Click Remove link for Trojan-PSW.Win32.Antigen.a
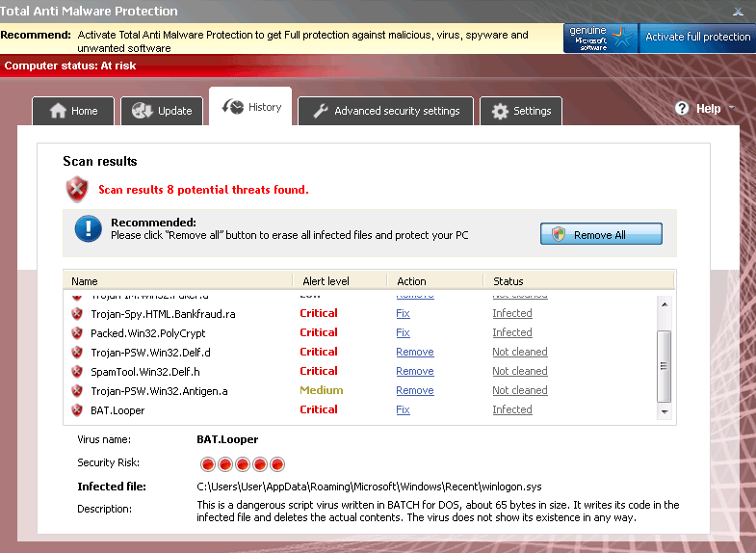 point(414,390)
